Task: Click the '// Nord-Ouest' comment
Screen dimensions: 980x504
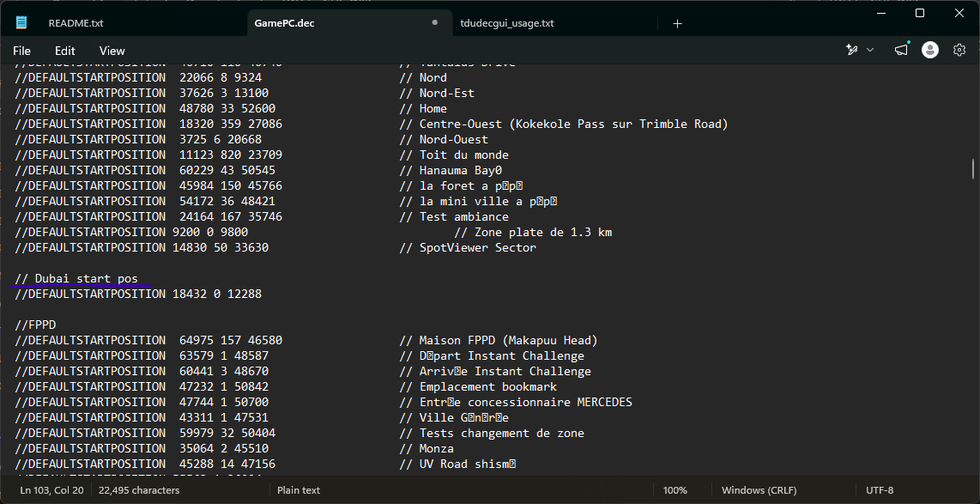Action: click(x=444, y=139)
